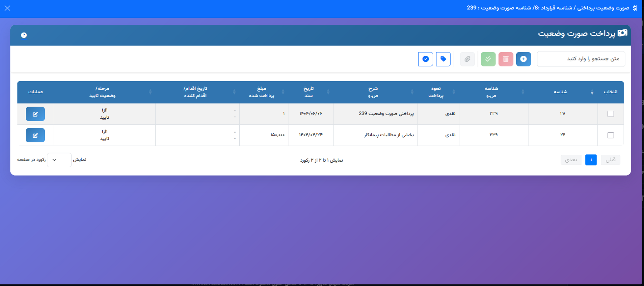
Task: Click the search text input field
Action: tap(581, 59)
